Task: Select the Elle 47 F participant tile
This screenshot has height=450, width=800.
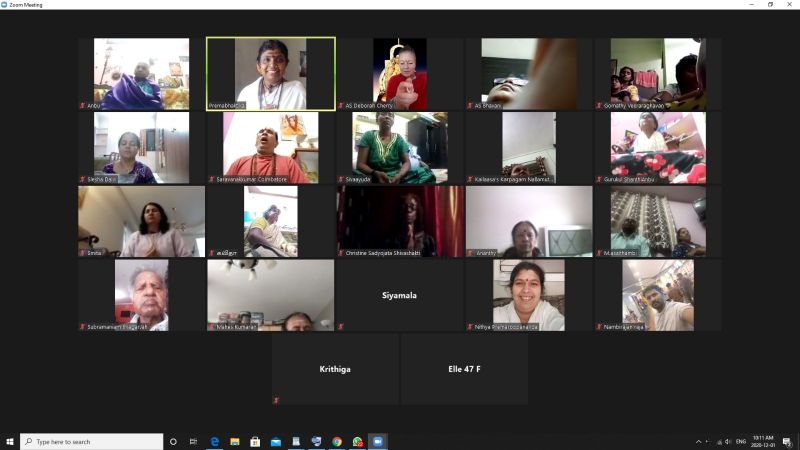Action: click(464, 369)
